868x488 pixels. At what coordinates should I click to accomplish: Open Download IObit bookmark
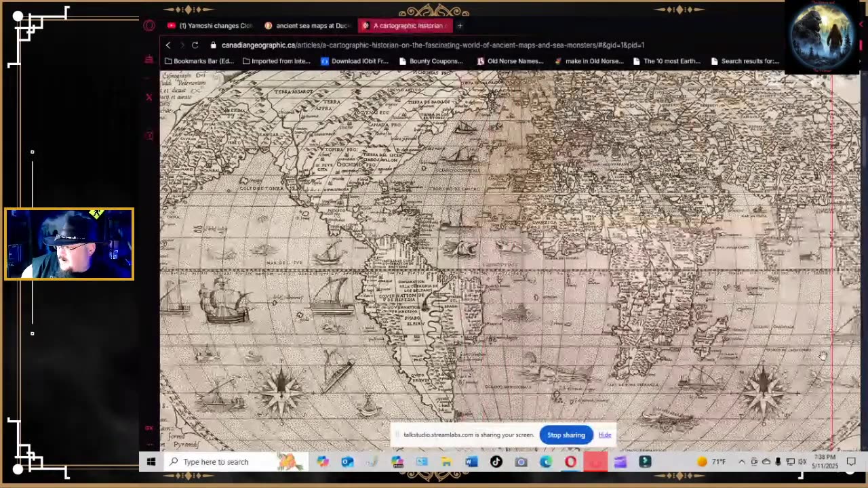coord(355,61)
